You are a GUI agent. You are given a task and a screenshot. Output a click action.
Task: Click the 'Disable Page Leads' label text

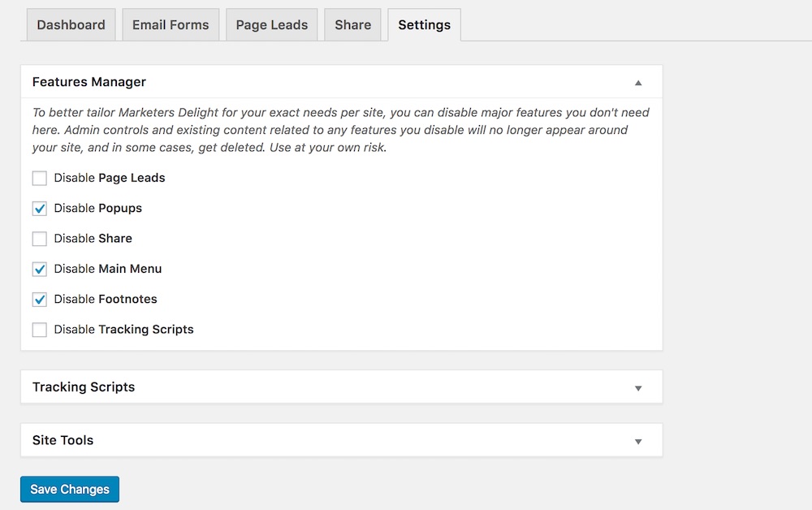110,178
